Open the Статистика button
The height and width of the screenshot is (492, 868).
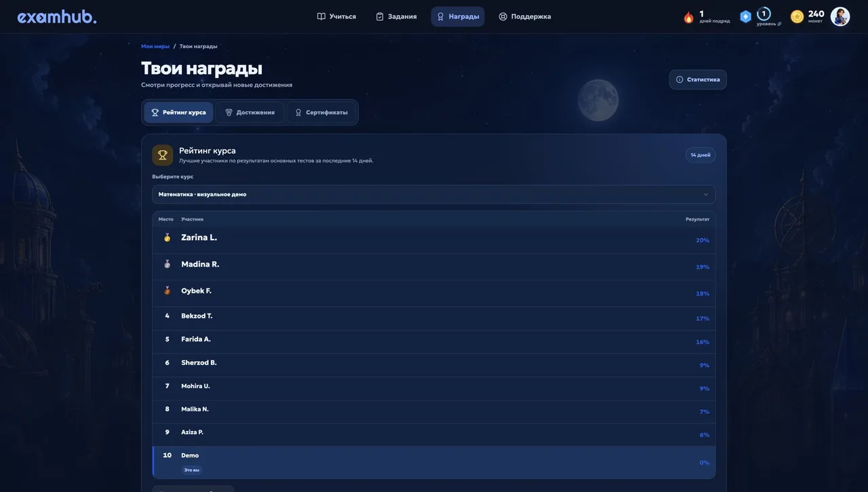tap(698, 79)
